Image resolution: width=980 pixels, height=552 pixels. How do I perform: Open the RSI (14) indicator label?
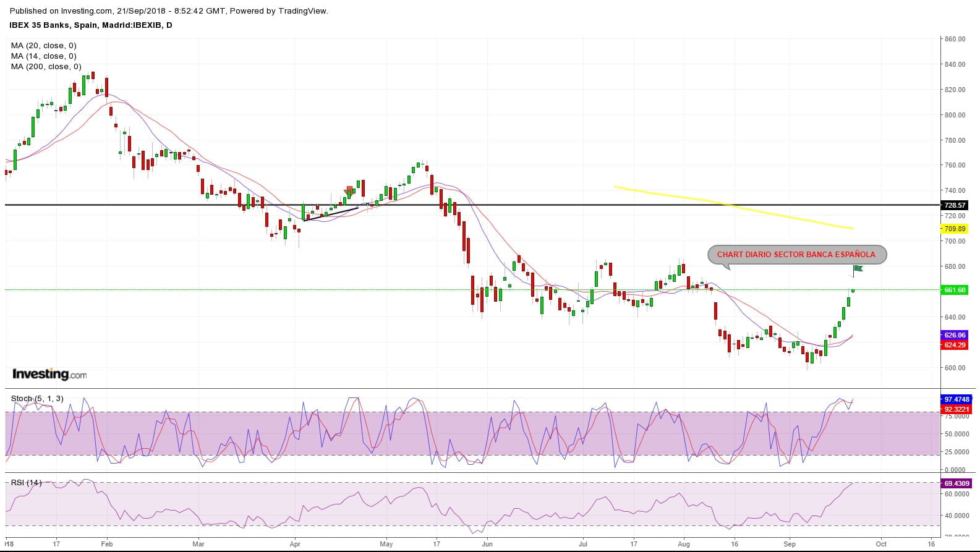pos(27,483)
